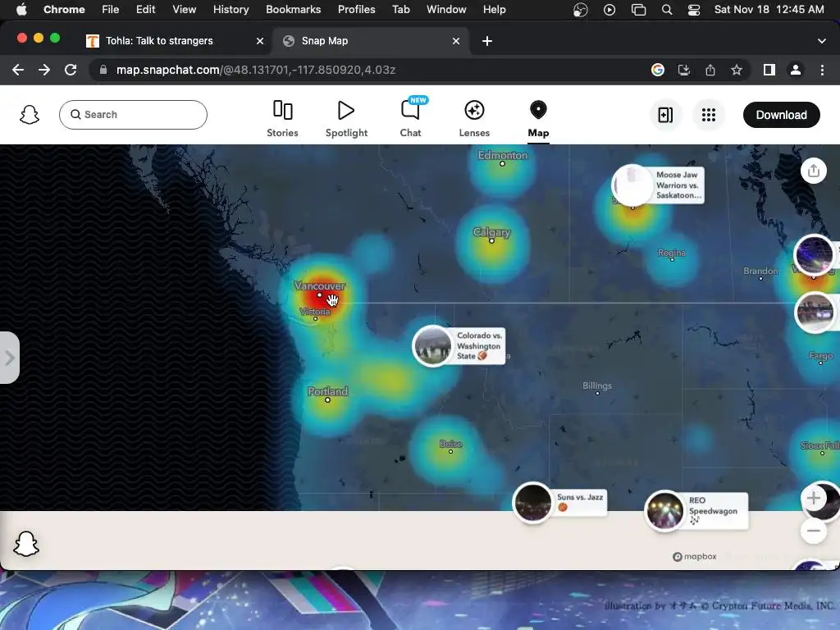Screen dimensions: 840x630
Task: Toggle Chrome side panel
Action: 769,70
